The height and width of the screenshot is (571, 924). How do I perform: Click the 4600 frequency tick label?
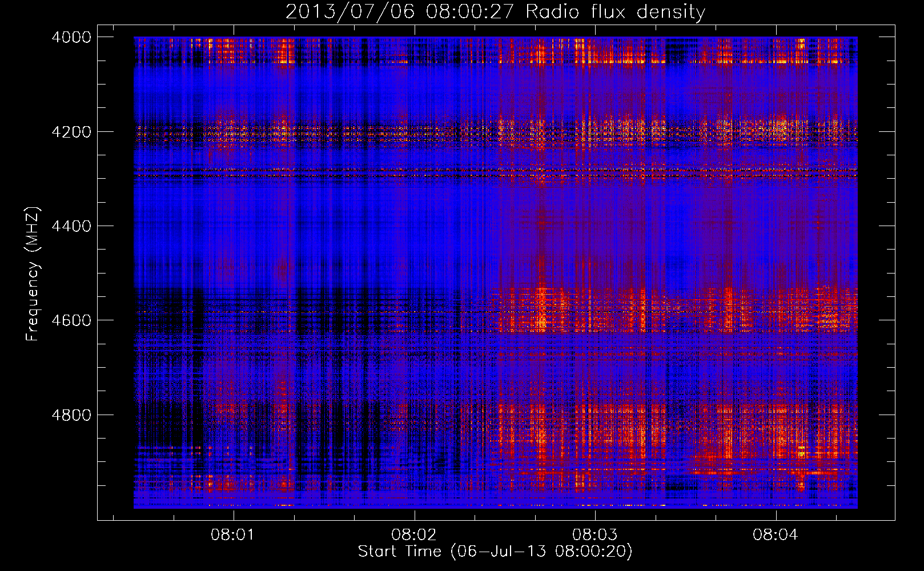(x=71, y=320)
